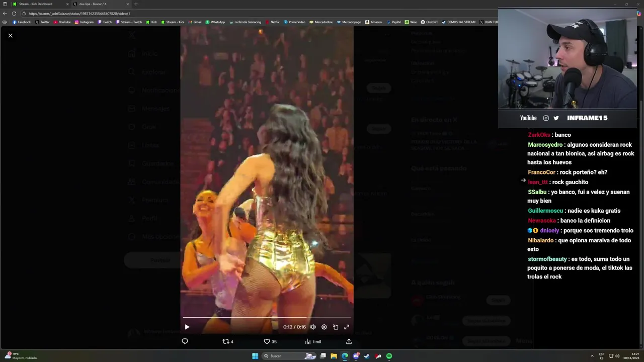Share the post via upload icon
The height and width of the screenshot is (362, 644).
tap(349, 341)
